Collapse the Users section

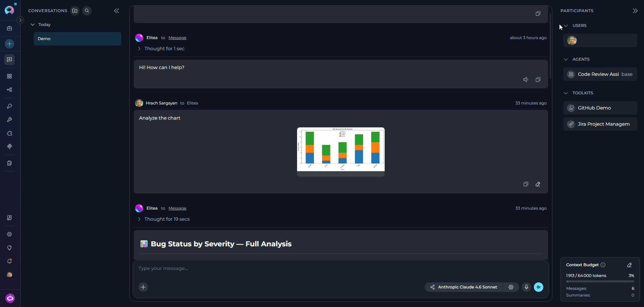[x=566, y=26]
